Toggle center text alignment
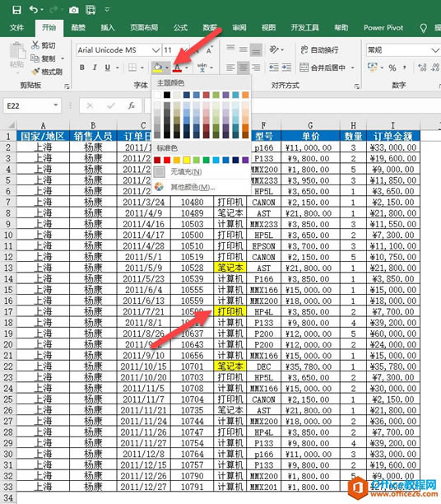 (x=244, y=68)
